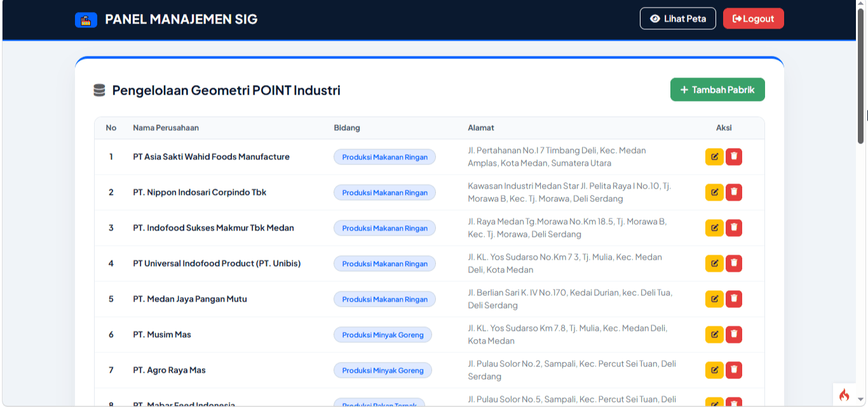
Task: Delete the PT. Agro Raya Mas record
Action: tap(734, 370)
